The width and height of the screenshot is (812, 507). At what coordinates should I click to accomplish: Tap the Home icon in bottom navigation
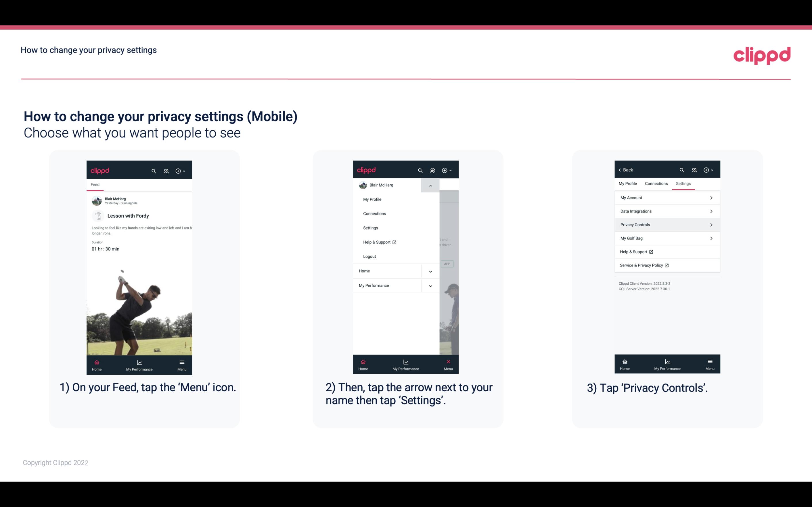[x=96, y=363]
